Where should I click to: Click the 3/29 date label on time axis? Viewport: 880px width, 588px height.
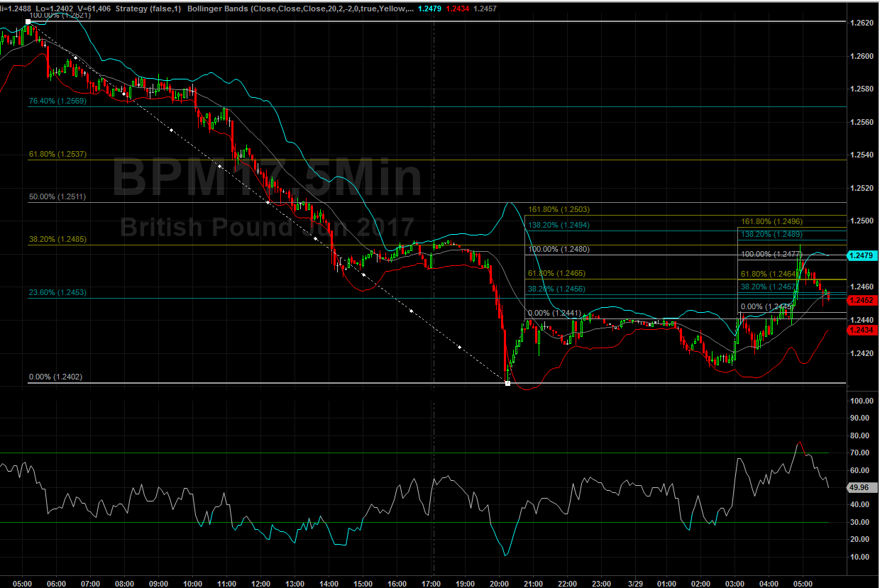coord(634,583)
